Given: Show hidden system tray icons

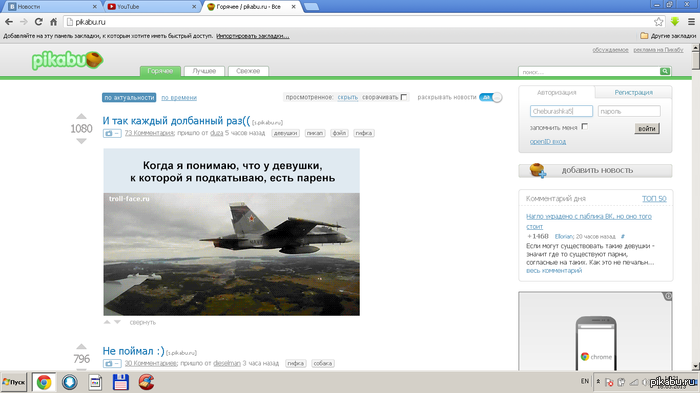Looking at the screenshot, I should pyautogui.click(x=598, y=382).
